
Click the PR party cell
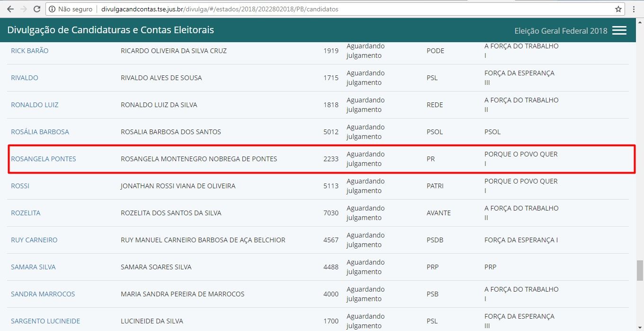(x=430, y=159)
